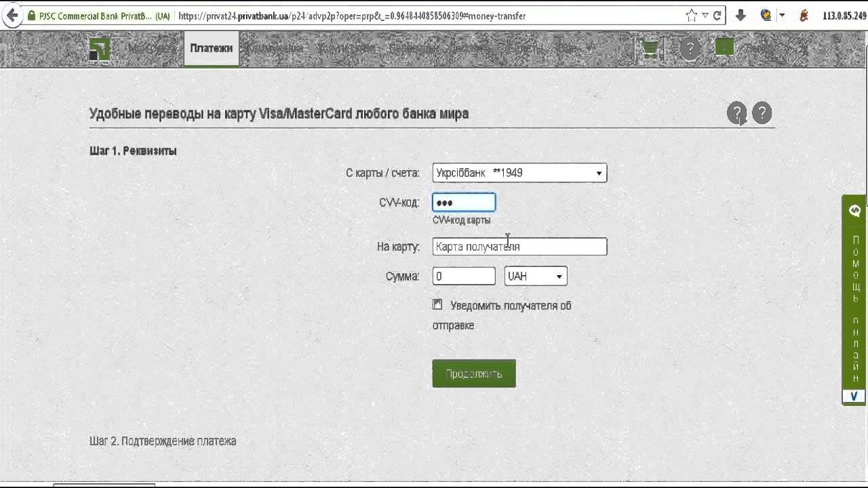Reload the page with the refresh icon

[717, 15]
